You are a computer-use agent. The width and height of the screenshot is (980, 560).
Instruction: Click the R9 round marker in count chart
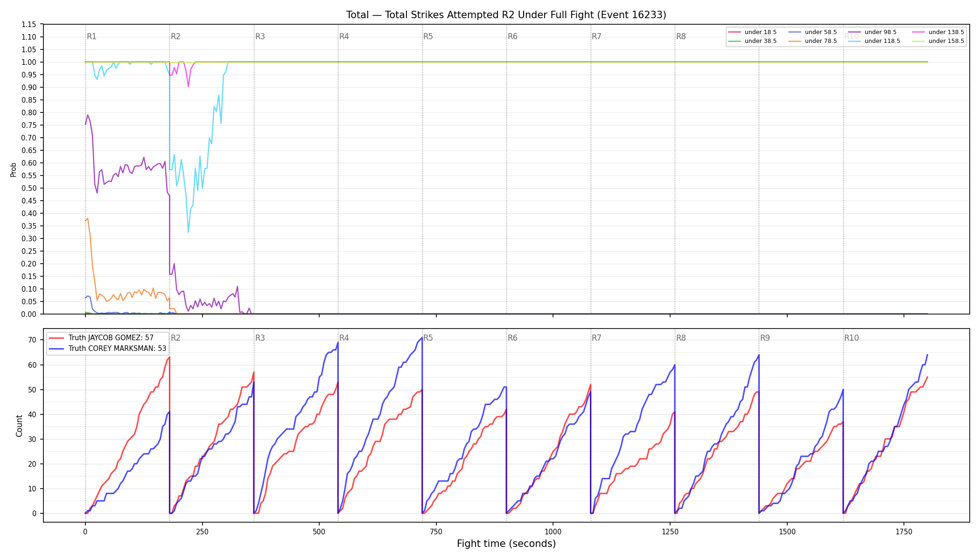[x=765, y=338]
